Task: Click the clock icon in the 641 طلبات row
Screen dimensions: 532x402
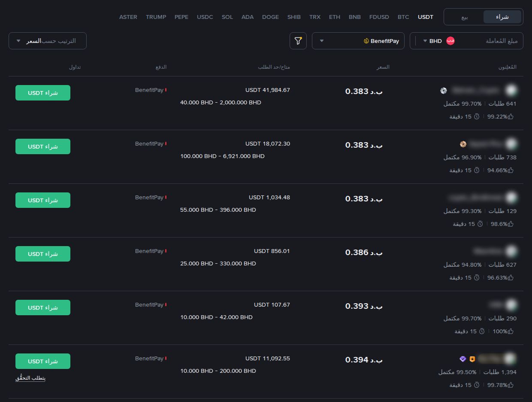Action: [x=476, y=116]
